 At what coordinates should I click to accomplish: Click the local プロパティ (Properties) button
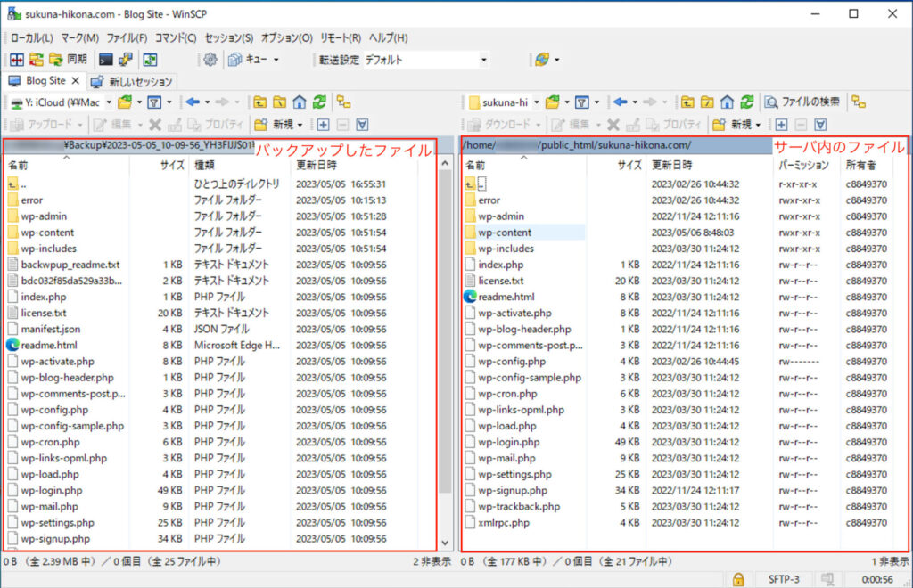(216, 125)
